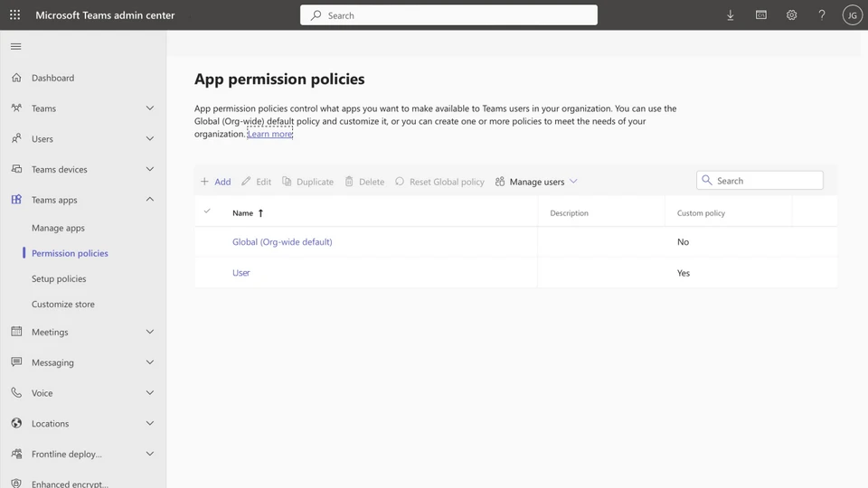Toggle the select-all checkmark in table header
The height and width of the screenshot is (488, 868).
click(x=207, y=211)
